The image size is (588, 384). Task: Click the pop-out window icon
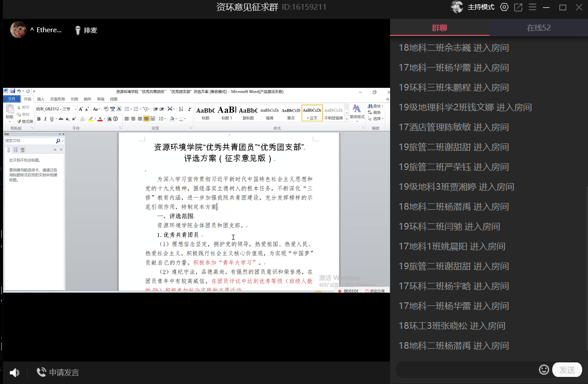coord(518,7)
